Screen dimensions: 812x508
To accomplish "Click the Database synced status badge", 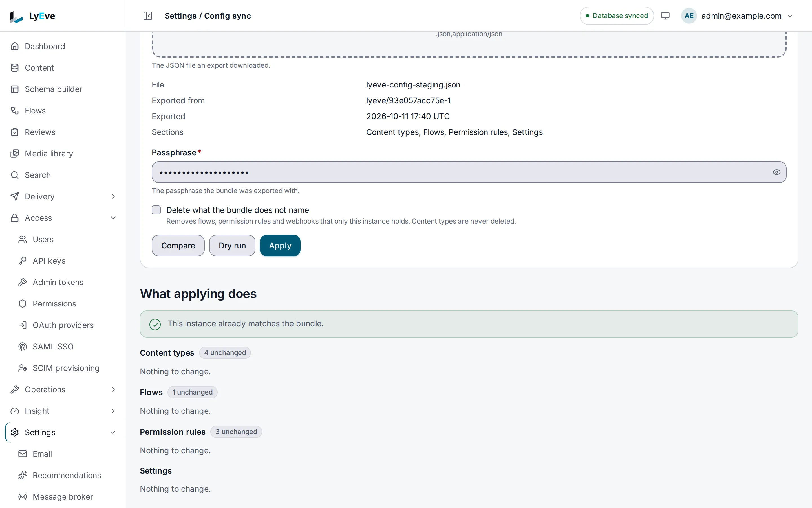I will point(616,16).
